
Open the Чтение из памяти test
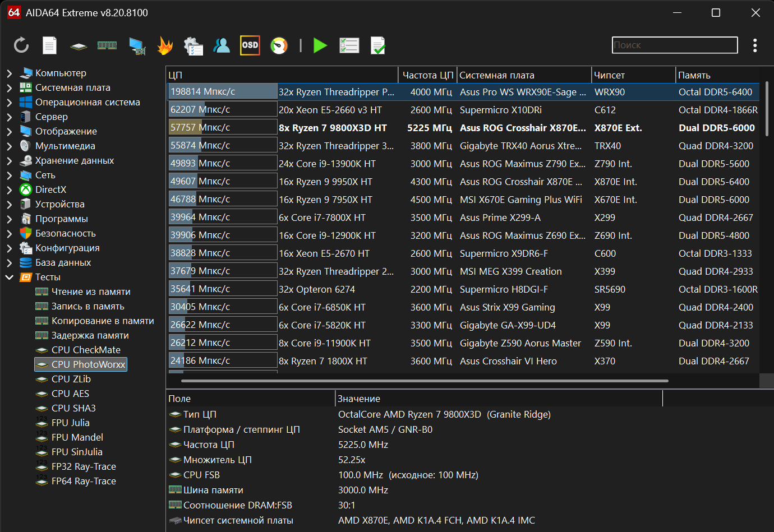[x=91, y=292]
